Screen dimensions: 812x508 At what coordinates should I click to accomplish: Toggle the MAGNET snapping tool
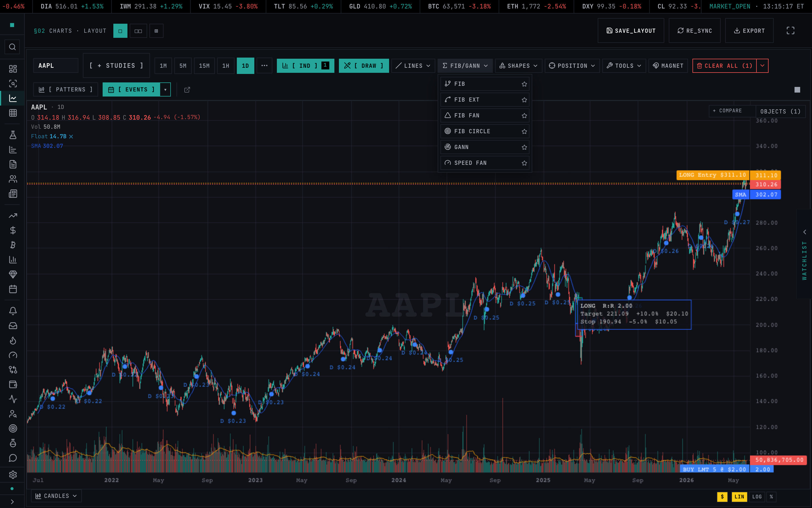point(668,66)
